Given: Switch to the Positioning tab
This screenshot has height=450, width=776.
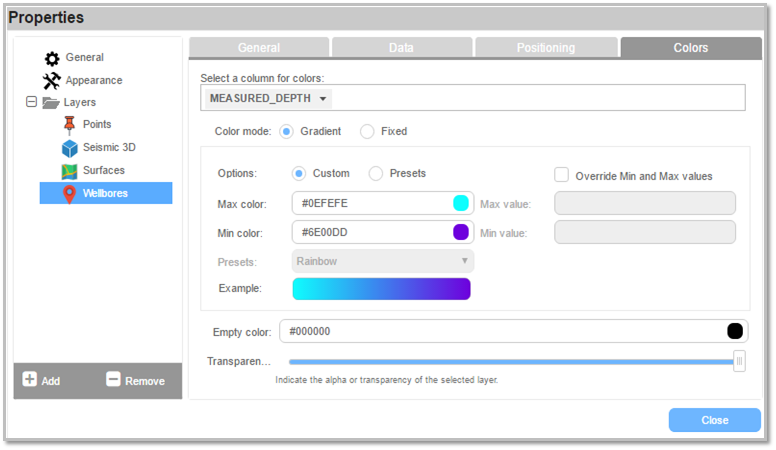Looking at the screenshot, I should pyautogui.click(x=546, y=48).
